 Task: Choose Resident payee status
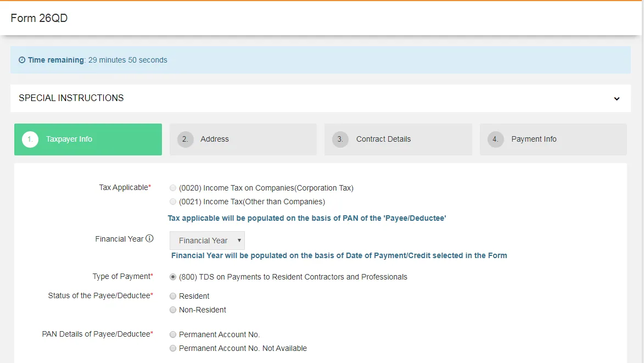[173, 296]
